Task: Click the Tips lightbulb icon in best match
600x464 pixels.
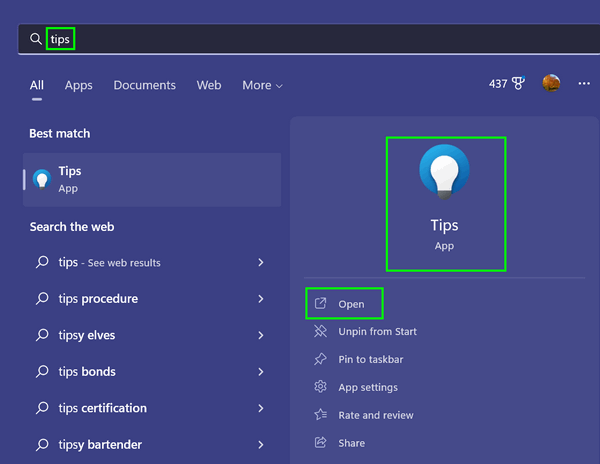Action: coord(42,179)
